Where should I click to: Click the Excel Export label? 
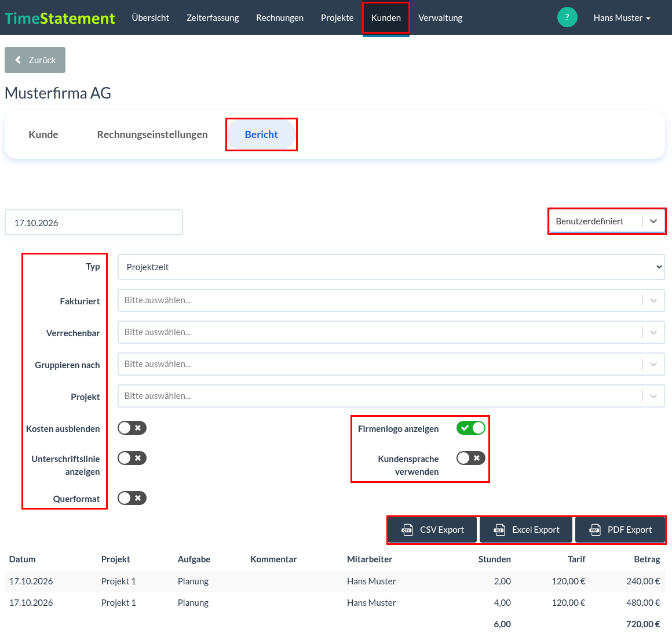pos(536,530)
